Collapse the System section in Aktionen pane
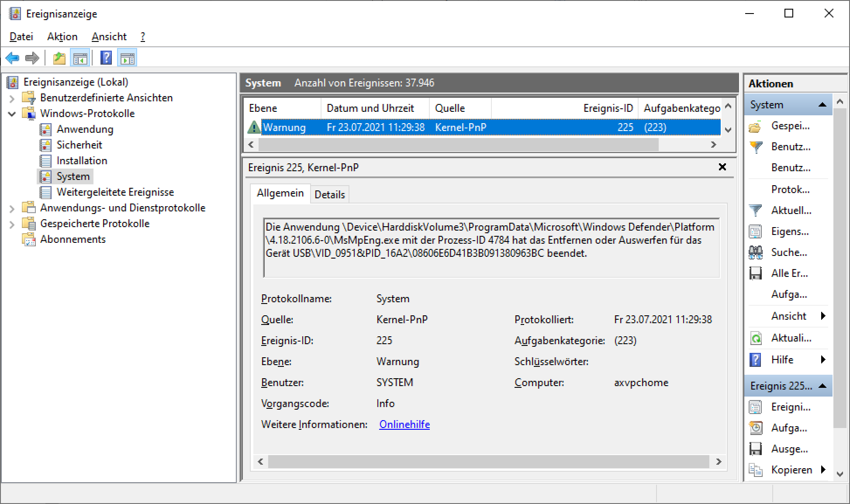Image resolution: width=850 pixels, height=504 pixels. pyautogui.click(x=822, y=105)
